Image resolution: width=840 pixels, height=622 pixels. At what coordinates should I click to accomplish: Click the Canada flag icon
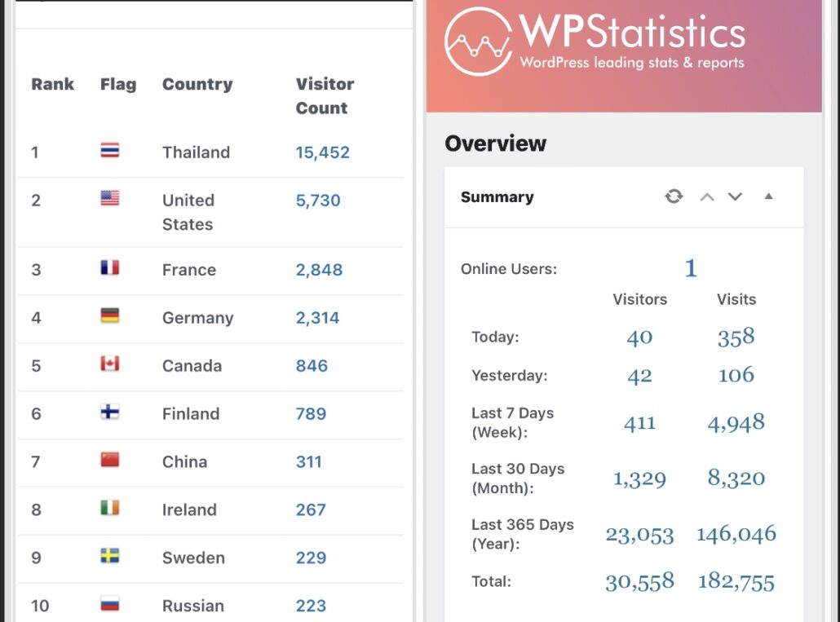110,364
